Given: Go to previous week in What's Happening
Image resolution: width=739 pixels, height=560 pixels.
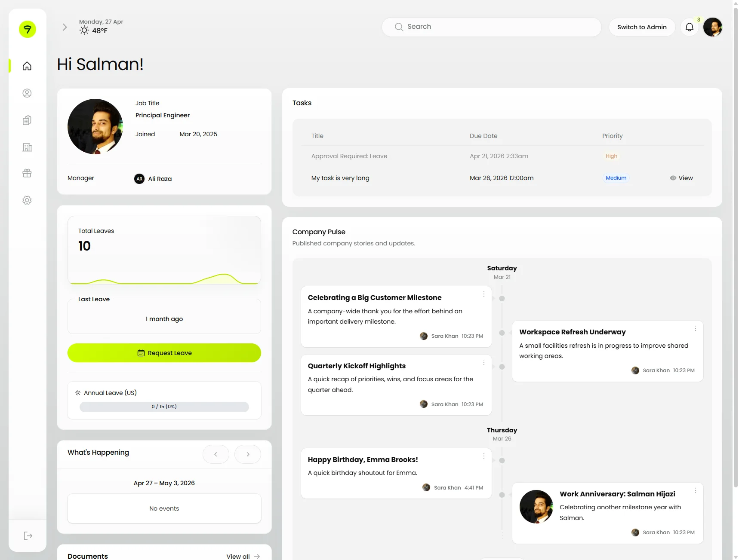Looking at the screenshot, I should point(216,454).
